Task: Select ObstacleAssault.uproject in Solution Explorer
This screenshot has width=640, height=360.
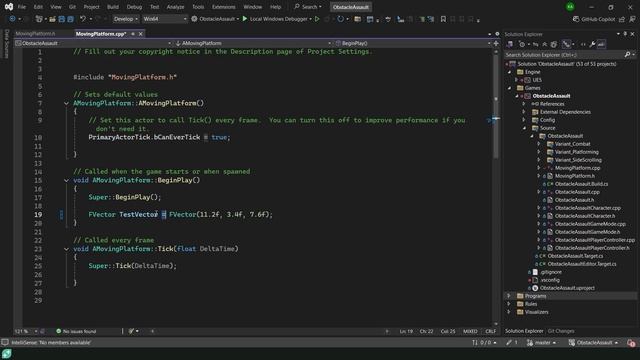Action: click(x=567, y=288)
